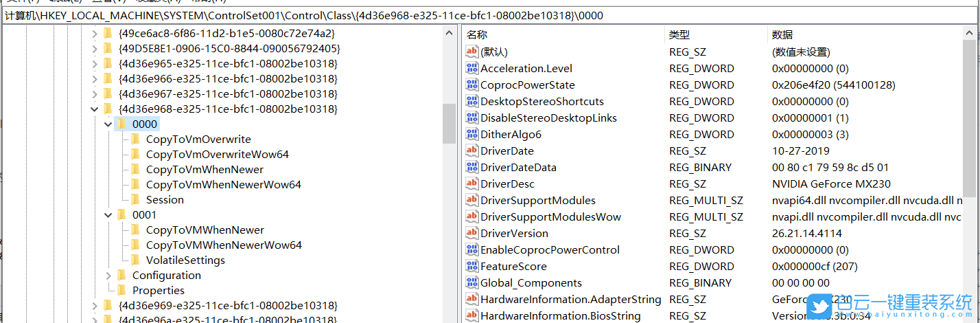Expand the Configuration key

(x=108, y=276)
